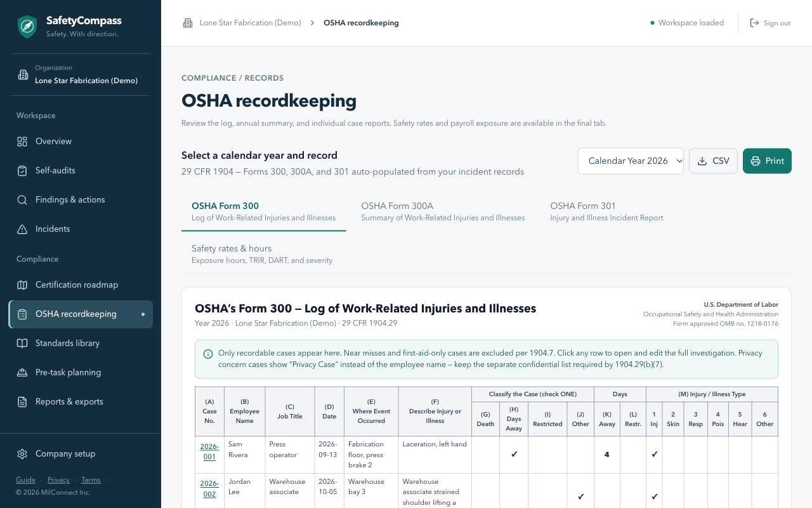The height and width of the screenshot is (508, 812).
Task: Open the Privacy footer link
Action: point(58,480)
